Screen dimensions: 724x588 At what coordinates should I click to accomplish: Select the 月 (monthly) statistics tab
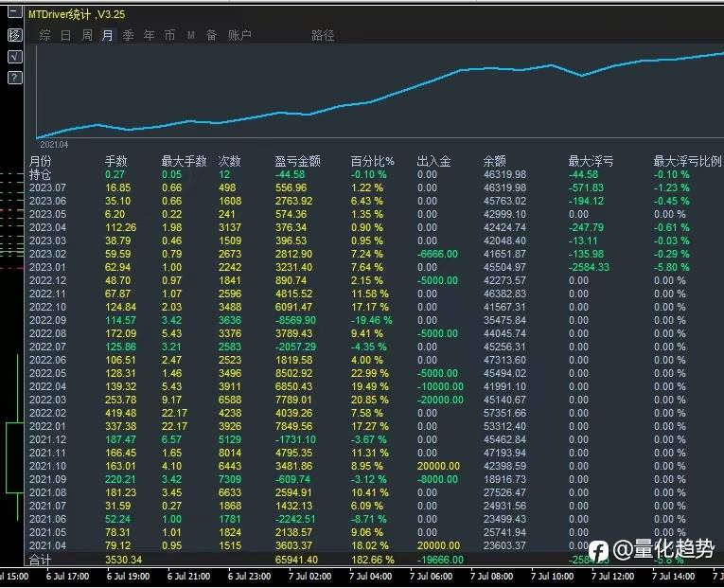(107, 36)
